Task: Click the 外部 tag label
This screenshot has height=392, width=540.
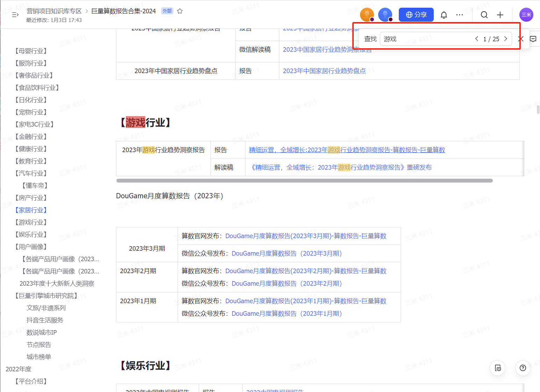Action: tap(167, 11)
